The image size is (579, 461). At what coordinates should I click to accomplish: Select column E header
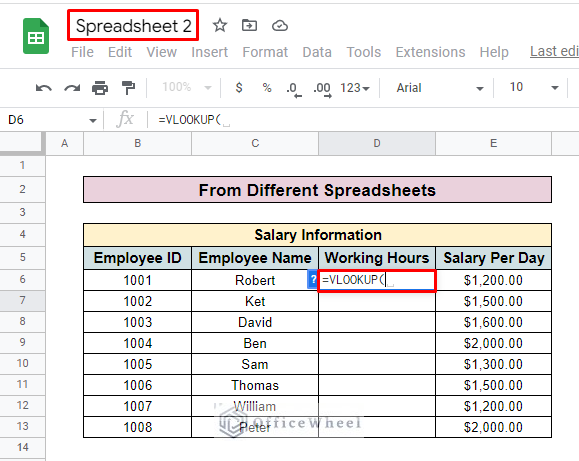(493, 143)
